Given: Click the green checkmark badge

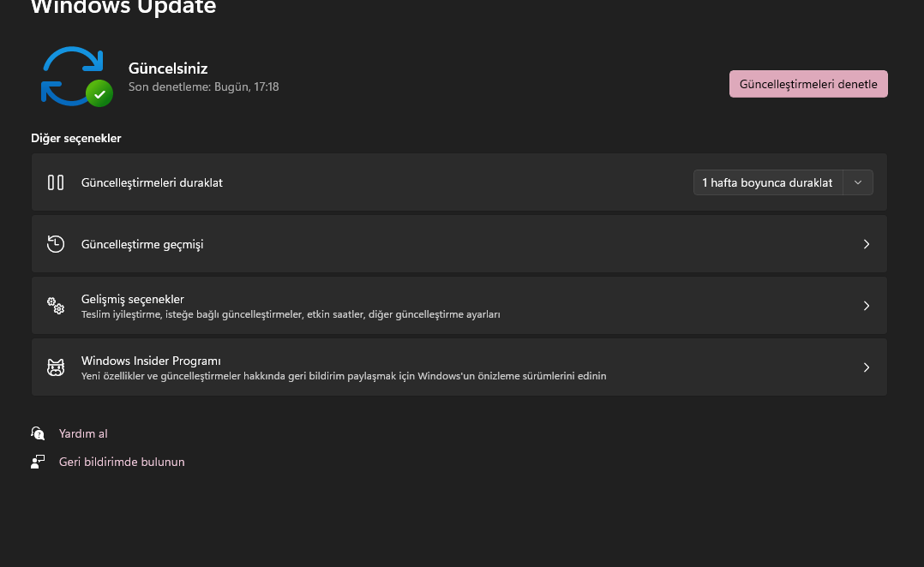Looking at the screenshot, I should 99,93.
